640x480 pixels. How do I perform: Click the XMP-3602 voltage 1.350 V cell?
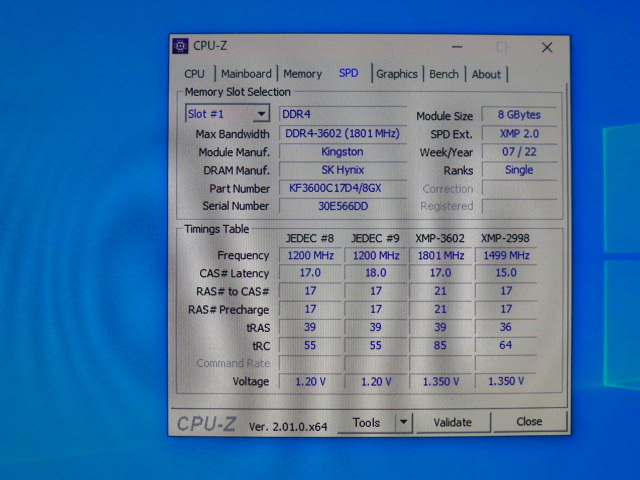[x=440, y=382]
